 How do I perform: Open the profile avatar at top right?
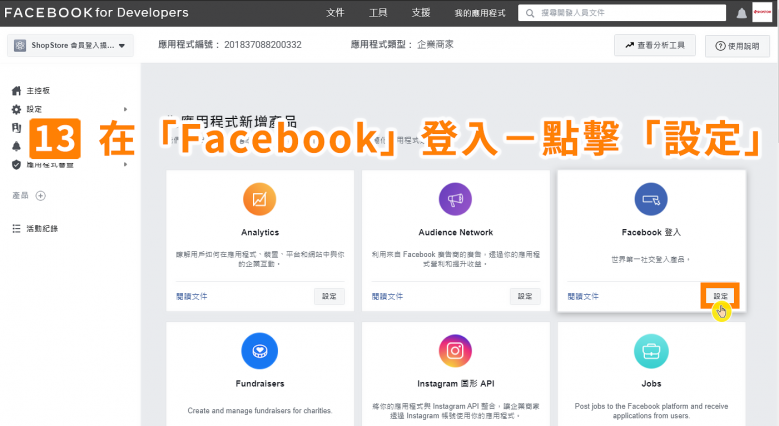click(x=762, y=12)
